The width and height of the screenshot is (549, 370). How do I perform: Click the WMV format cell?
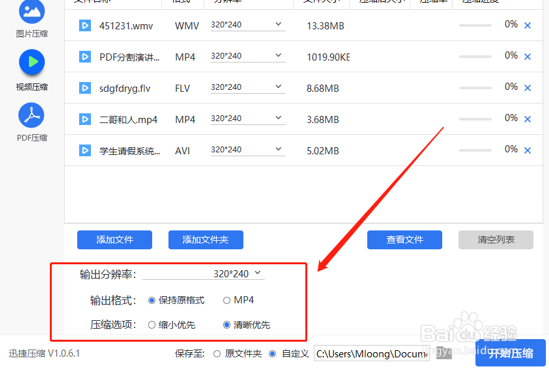[x=187, y=26]
